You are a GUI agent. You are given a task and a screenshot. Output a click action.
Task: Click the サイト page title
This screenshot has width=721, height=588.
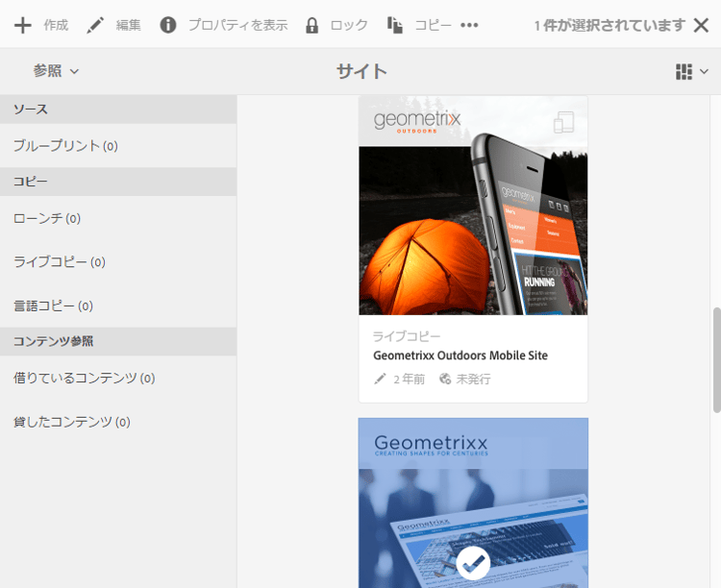(361, 72)
